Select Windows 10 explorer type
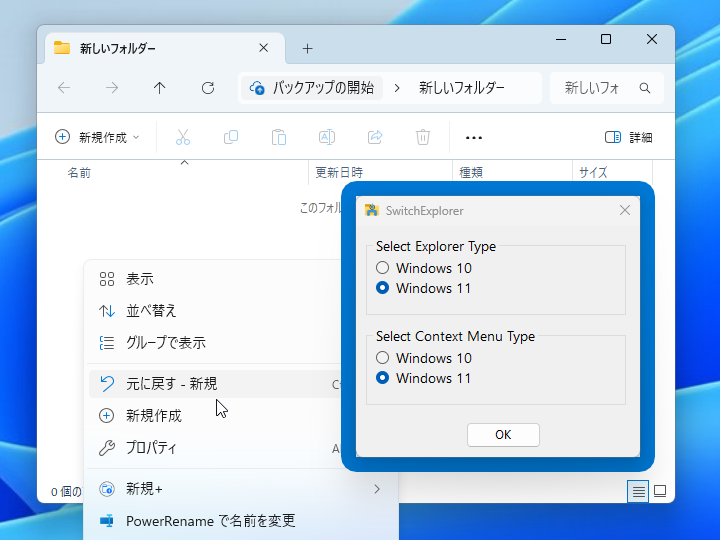The height and width of the screenshot is (540, 720). point(424,268)
